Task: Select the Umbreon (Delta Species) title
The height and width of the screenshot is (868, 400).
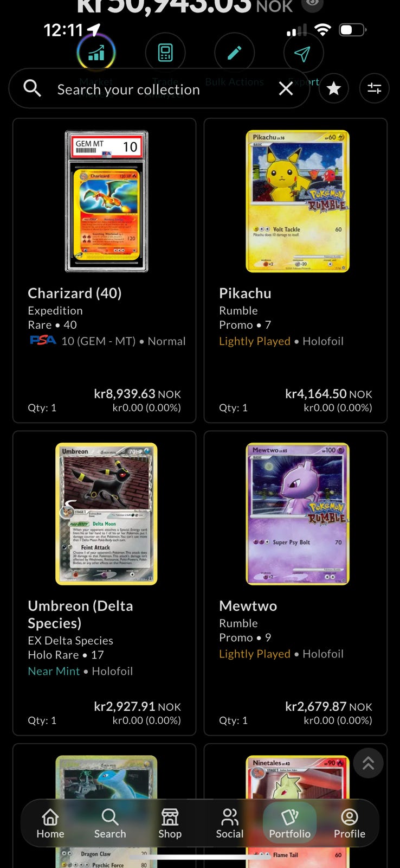Action: click(80, 614)
